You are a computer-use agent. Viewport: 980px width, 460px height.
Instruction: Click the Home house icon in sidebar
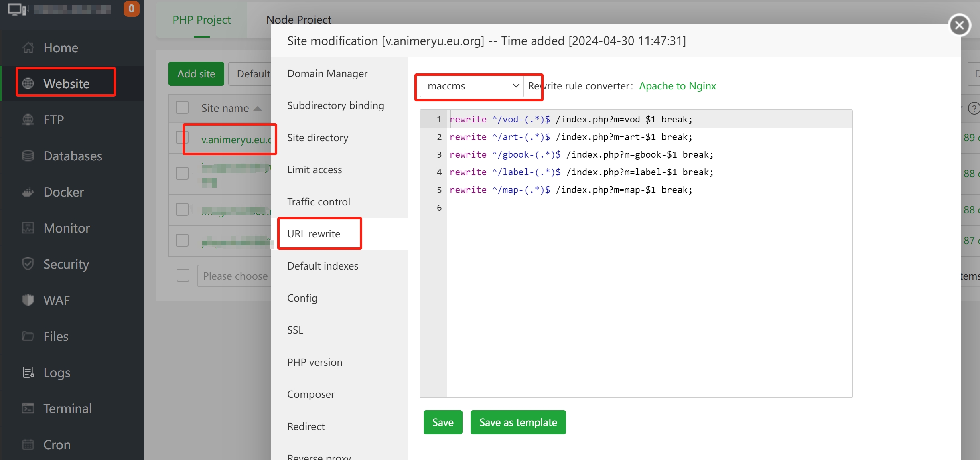(x=28, y=48)
